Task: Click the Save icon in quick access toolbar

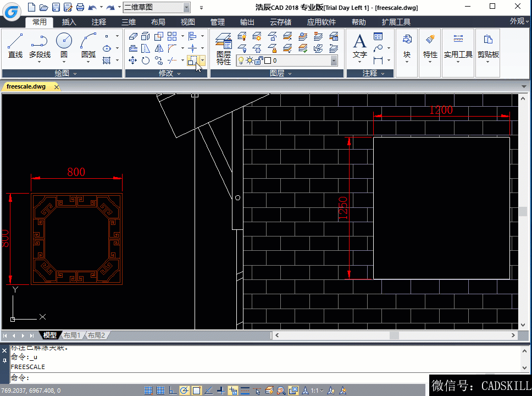Action: click(55, 7)
